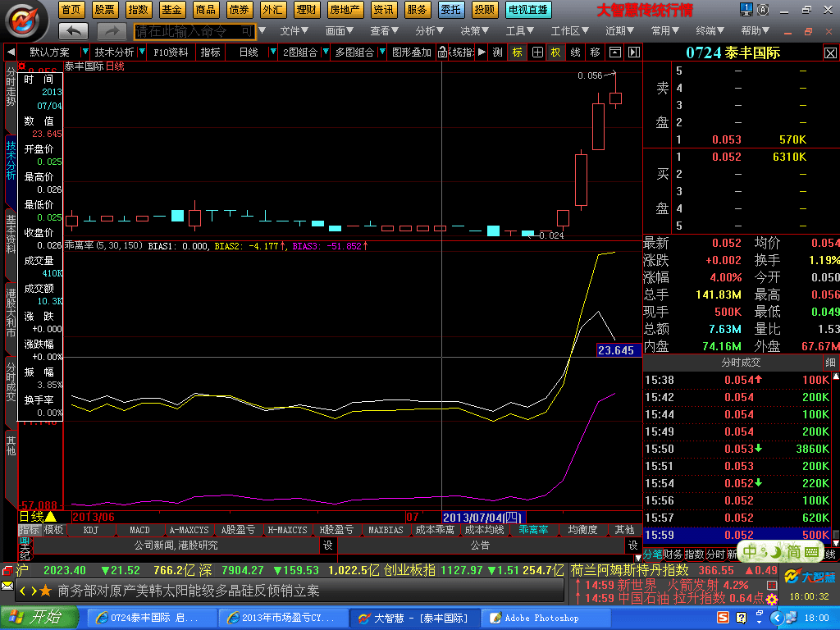This screenshot has height=630, width=840.
Task: Toggle the 权 rights adjustment button
Action: (555, 52)
